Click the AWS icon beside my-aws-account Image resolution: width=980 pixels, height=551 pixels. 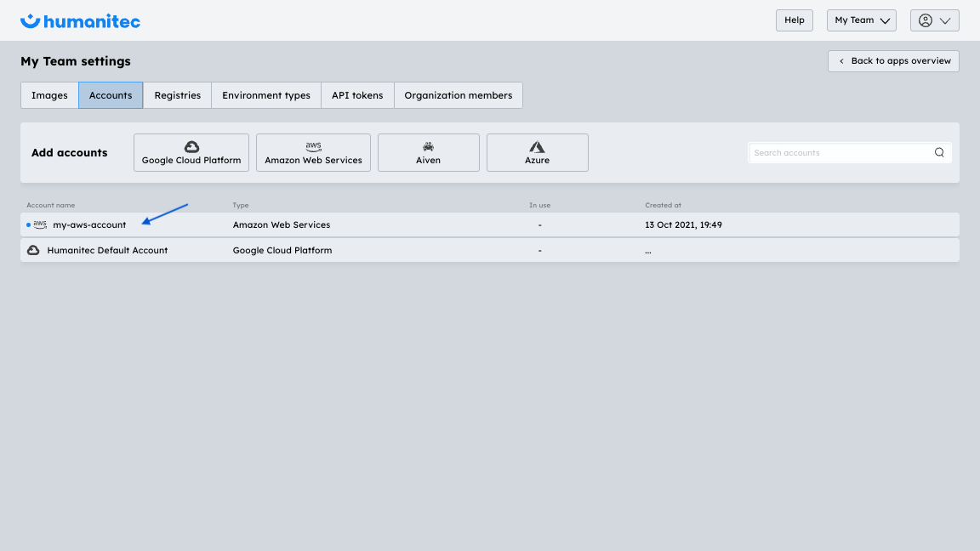tap(40, 224)
